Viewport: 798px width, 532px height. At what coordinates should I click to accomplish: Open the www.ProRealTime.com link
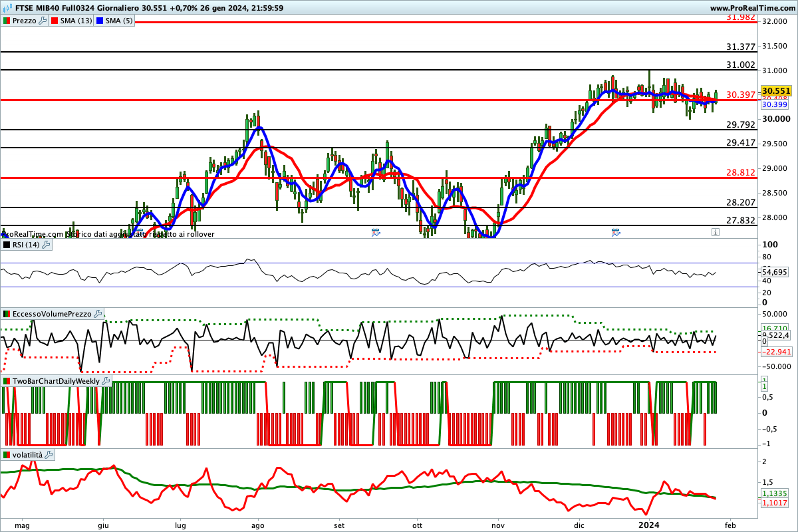point(751,8)
